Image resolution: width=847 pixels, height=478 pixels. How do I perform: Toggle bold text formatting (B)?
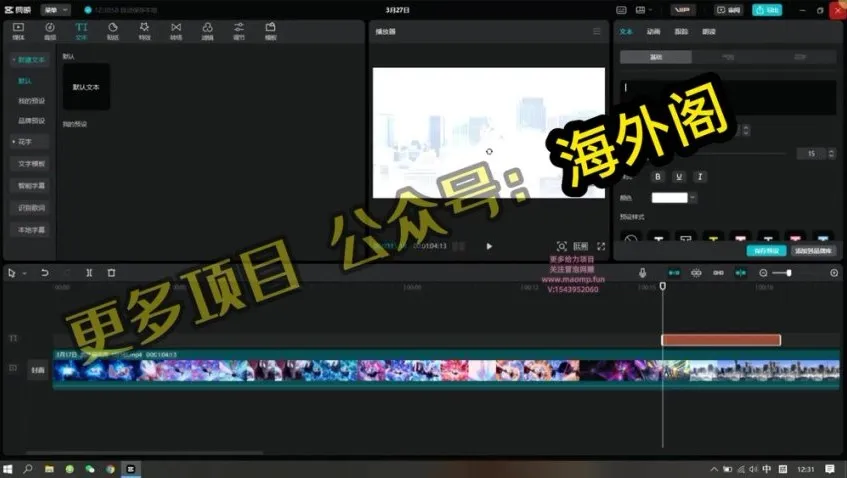(x=658, y=177)
